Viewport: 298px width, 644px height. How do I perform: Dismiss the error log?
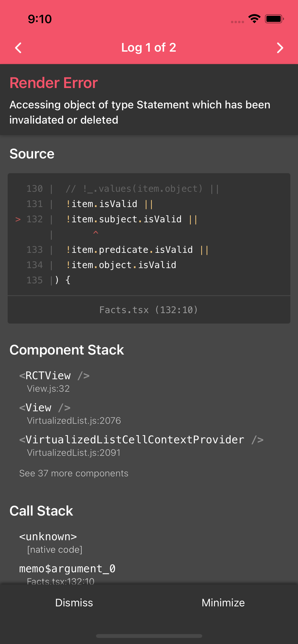[x=74, y=603]
